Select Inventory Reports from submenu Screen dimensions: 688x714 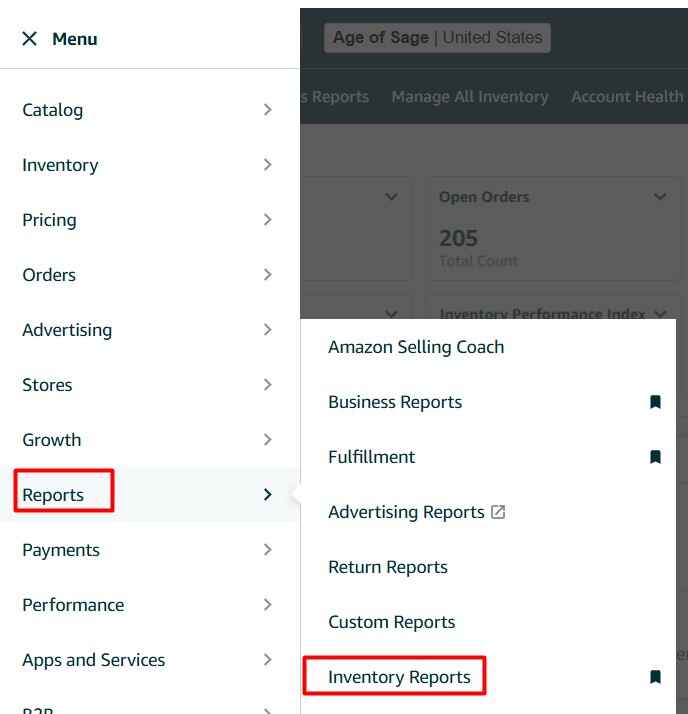[x=399, y=677]
